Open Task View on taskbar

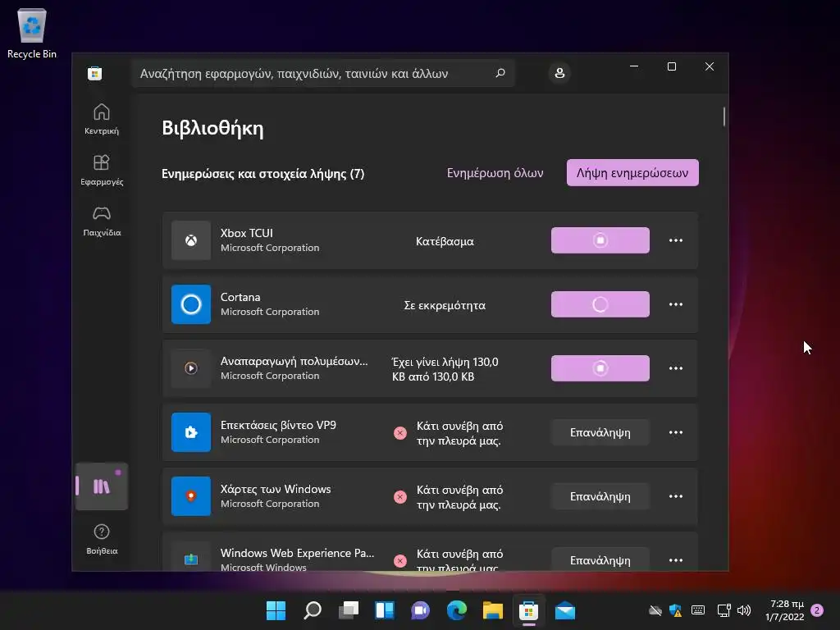(349, 610)
